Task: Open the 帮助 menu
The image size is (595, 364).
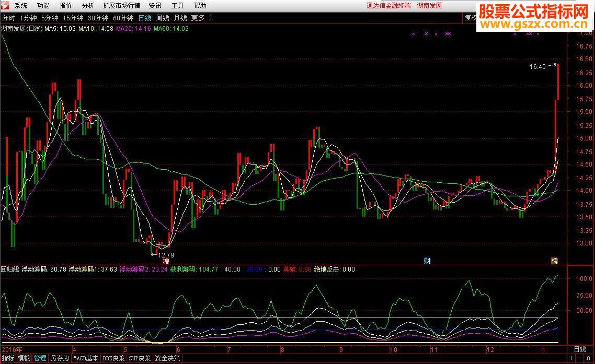Action: click(x=200, y=6)
